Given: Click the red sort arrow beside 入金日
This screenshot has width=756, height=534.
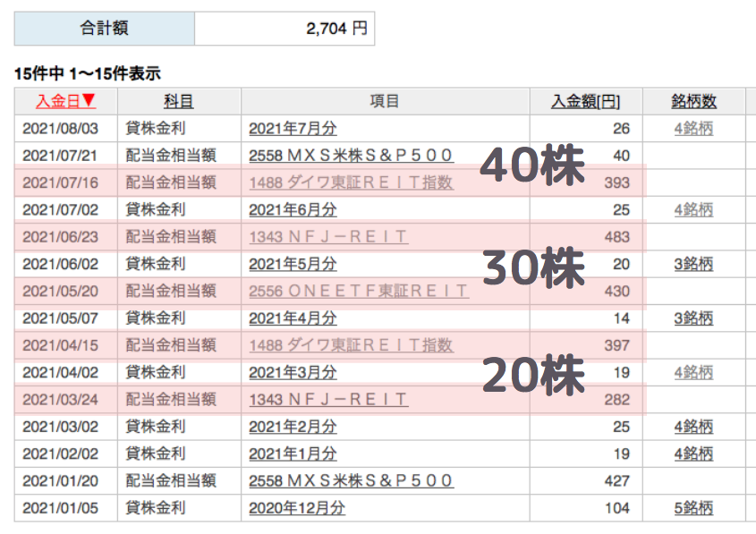Looking at the screenshot, I should 89,101.
